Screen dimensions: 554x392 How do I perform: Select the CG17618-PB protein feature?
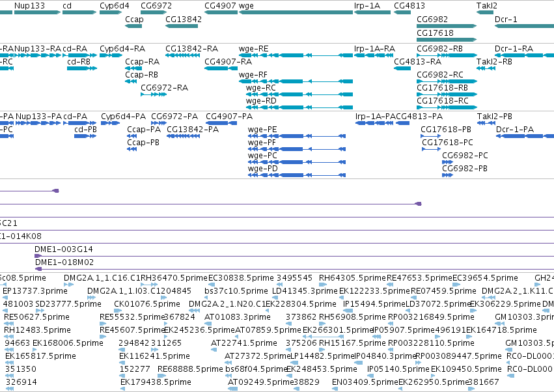click(x=431, y=136)
